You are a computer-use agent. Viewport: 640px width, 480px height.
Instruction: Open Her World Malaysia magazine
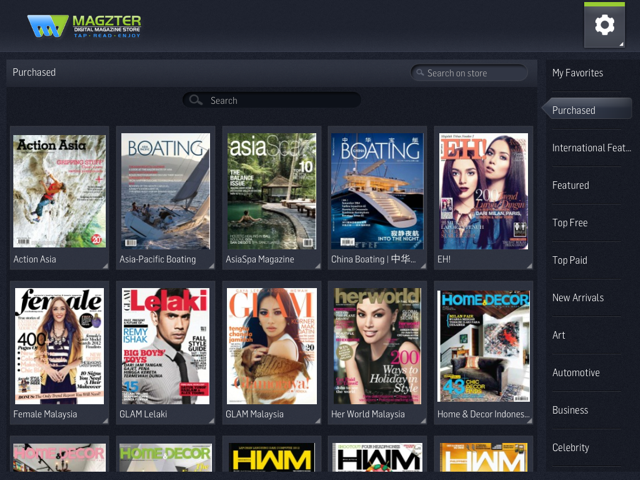click(377, 345)
